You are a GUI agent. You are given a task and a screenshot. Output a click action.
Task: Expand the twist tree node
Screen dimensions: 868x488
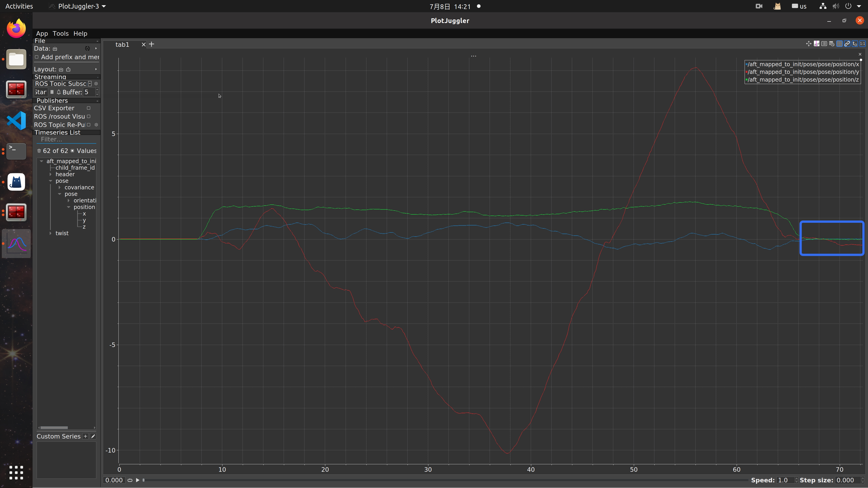click(x=51, y=233)
